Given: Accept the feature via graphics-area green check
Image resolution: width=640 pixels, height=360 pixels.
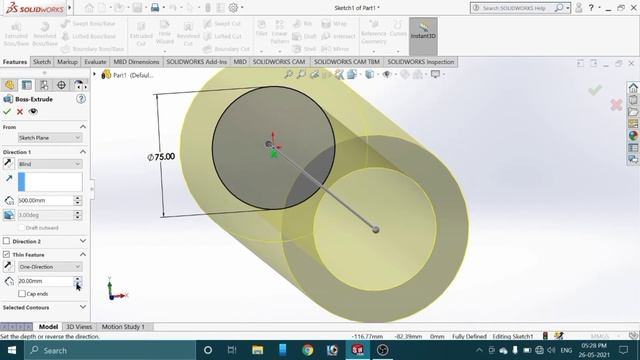Looking at the screenshot, I should (x=595, y=90).
